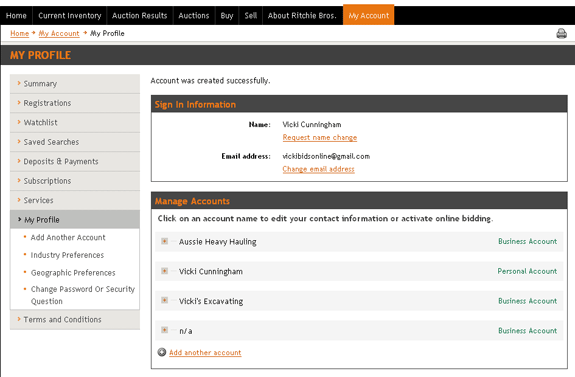
Task: Click the Change email address link
Action: pyautogui.click(x=318, y=169)
